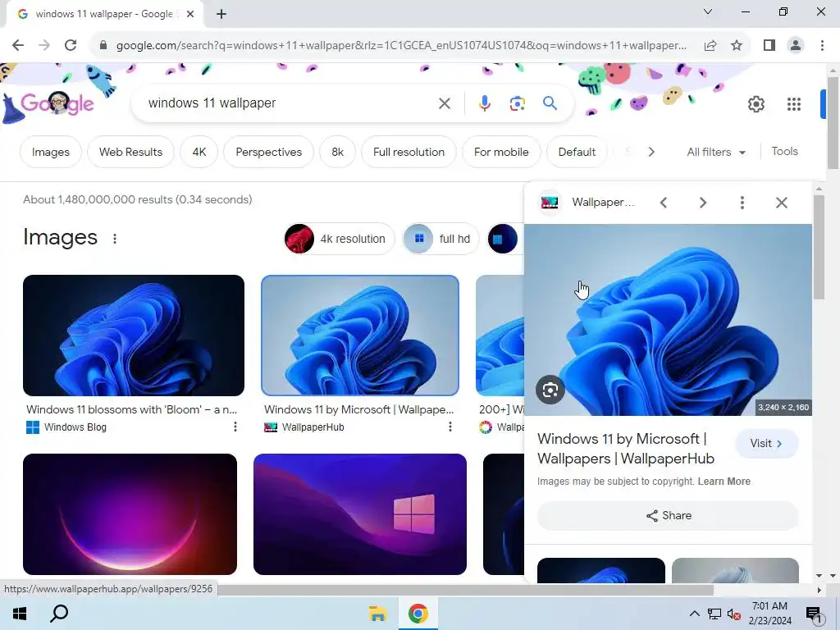Screen dimensions: 840x630
Task: Select the Full resolution filter chip
Action: 409,152
